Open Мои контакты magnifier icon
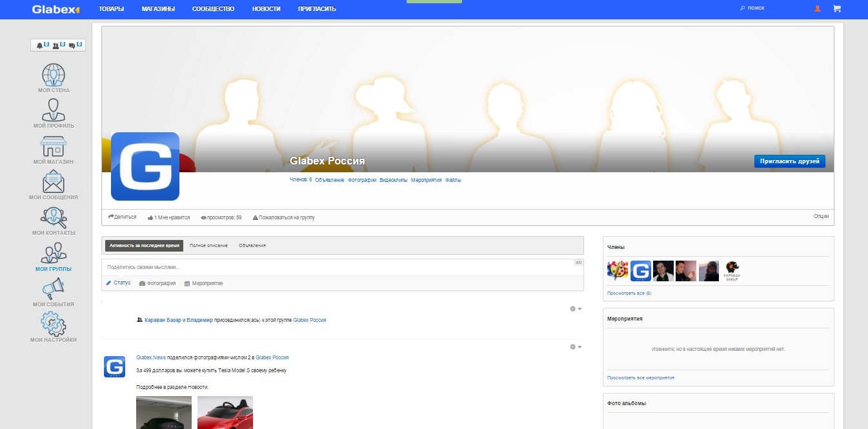The width and height of the screenshot is (868, 429). [54, 217]
